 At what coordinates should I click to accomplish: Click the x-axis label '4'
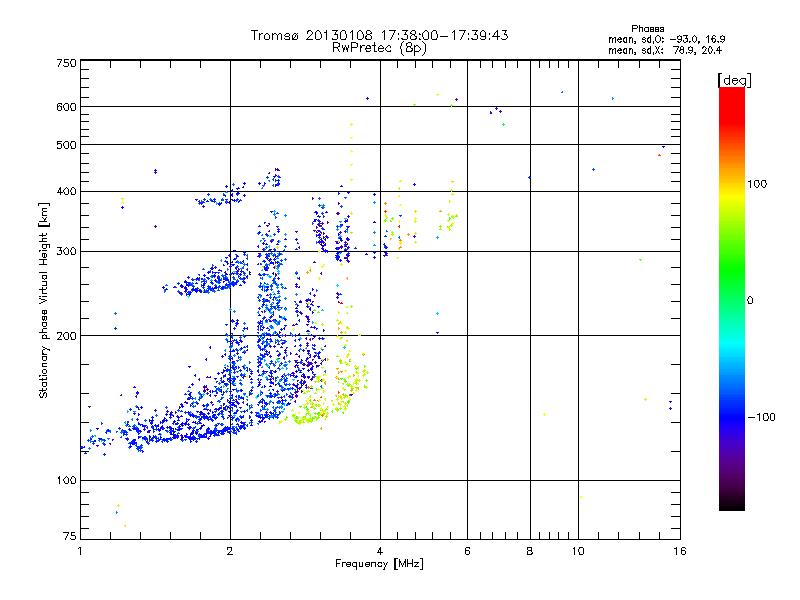pos(380,551)
